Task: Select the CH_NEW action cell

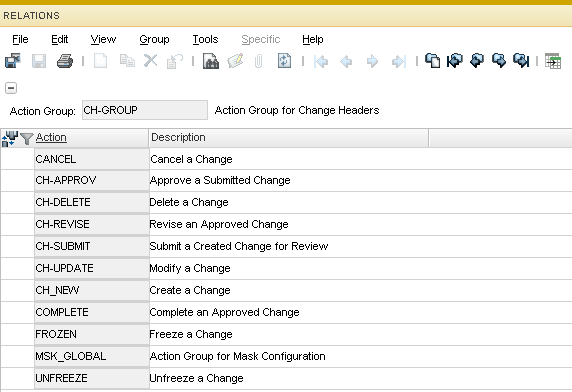Action: point(92,290)
